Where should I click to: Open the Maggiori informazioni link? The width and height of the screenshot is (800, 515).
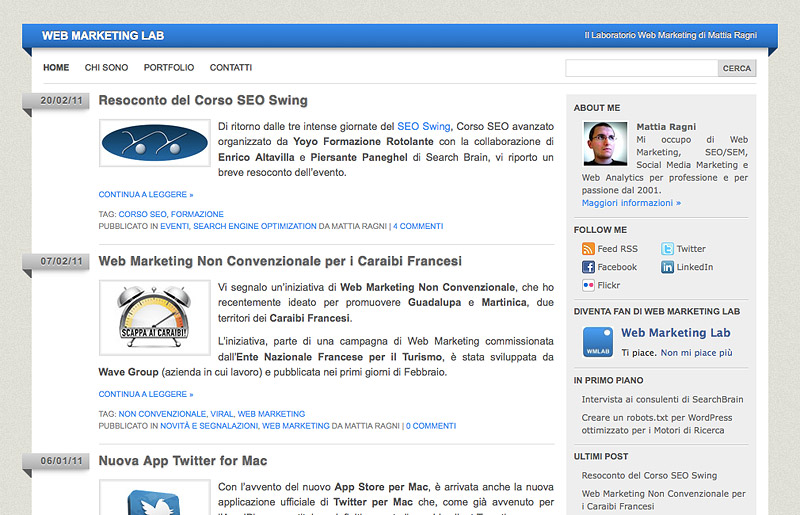pyautogui.click(x=631, y=203)
